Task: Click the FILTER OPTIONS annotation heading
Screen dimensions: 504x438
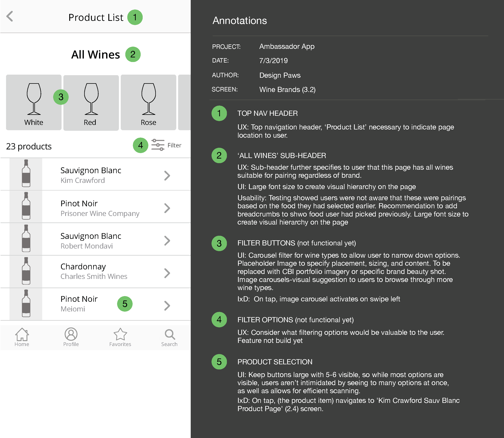Action: point(295,320)
